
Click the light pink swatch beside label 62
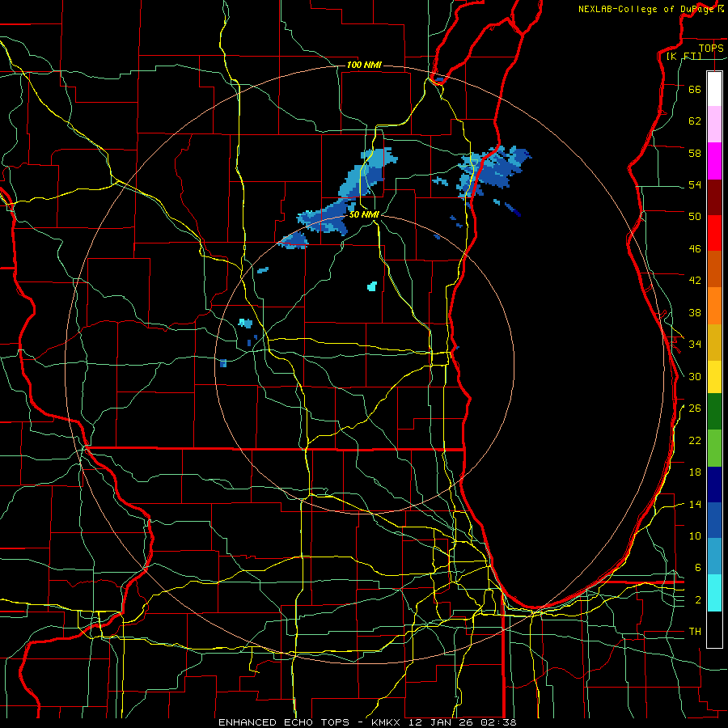tap(714, 125)
